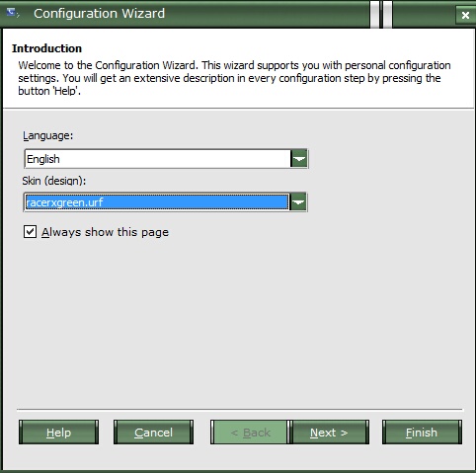
Task: Finish the configuration wizard
Action: (422, 433)
